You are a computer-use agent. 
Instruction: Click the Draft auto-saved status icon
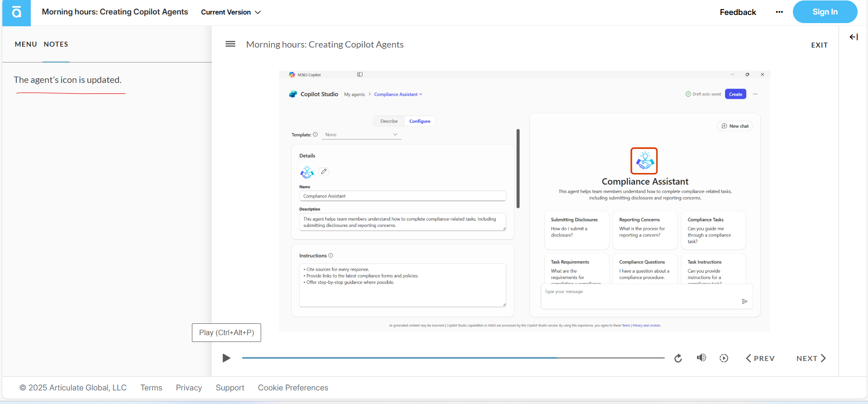688,94
